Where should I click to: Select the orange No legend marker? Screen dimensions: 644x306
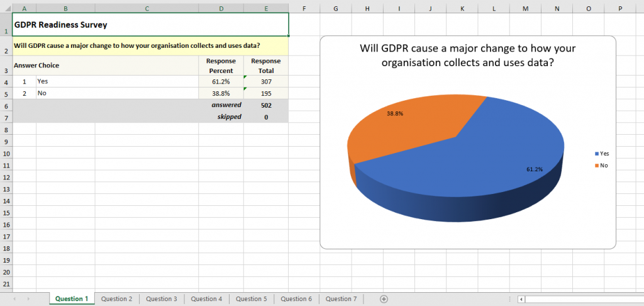(x=596, y=165)
